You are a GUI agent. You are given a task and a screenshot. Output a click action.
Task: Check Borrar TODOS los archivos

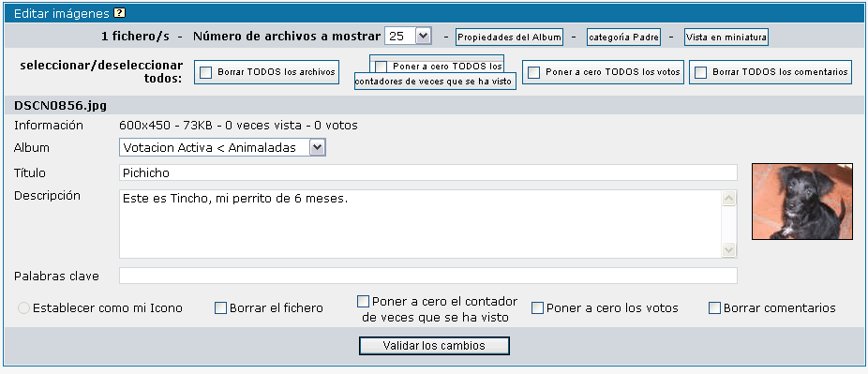pos(206,72)
